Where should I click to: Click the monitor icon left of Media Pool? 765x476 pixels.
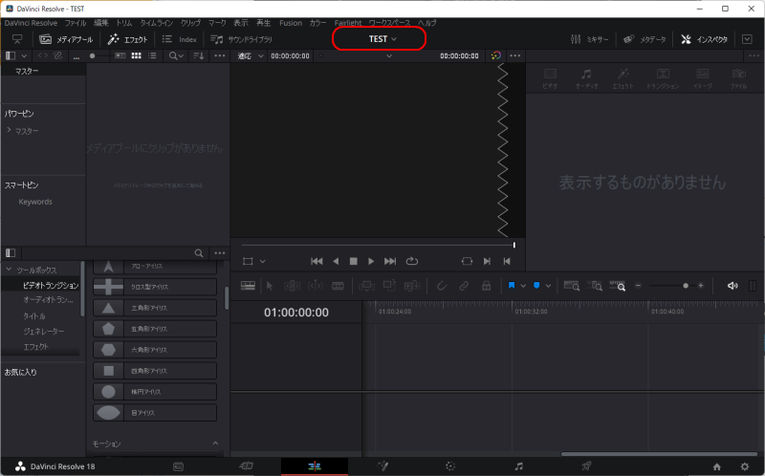click(x=18, y=39)
